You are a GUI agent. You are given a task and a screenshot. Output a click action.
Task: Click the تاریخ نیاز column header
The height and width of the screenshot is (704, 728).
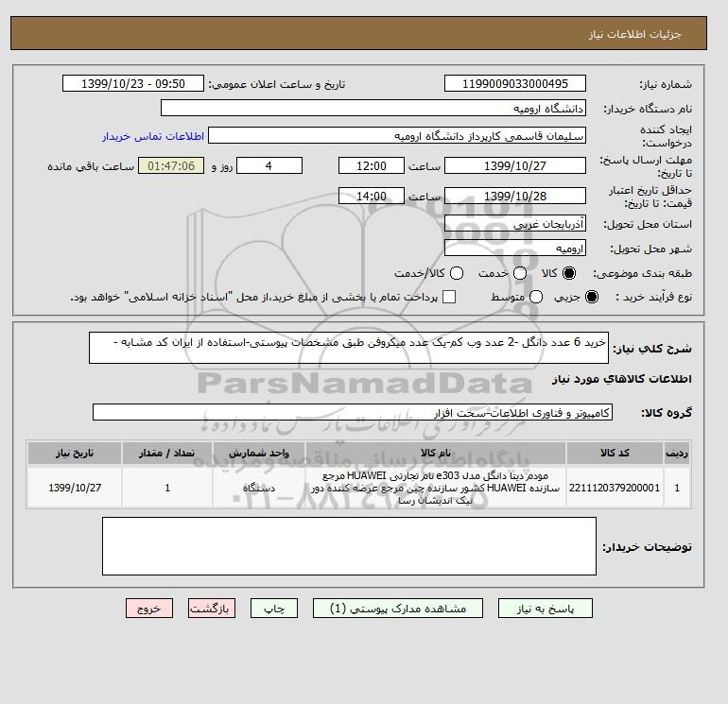click(75, 453)
